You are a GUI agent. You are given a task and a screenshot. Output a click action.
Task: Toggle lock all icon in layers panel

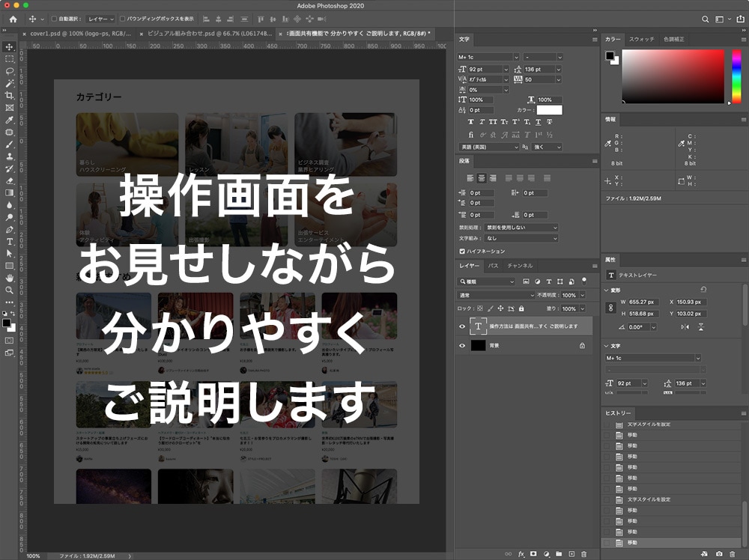coord(521,309)
